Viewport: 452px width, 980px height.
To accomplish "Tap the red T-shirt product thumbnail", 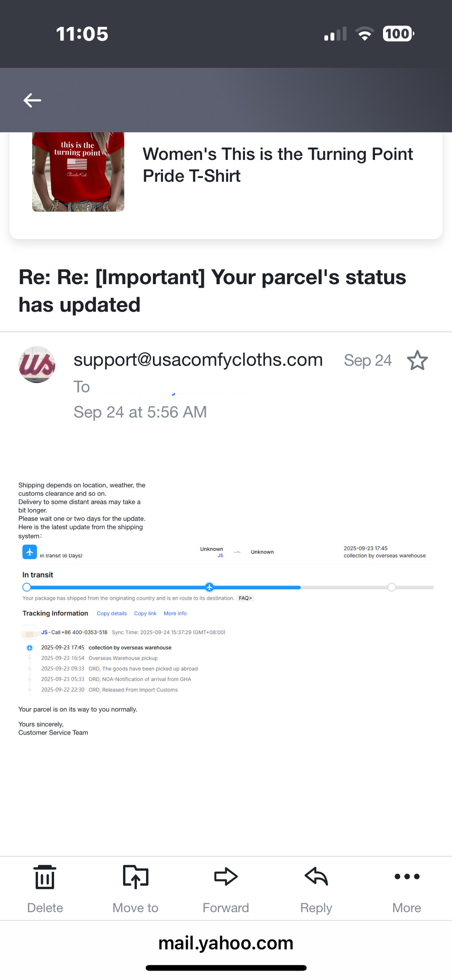I will click(x=78, y=172).
